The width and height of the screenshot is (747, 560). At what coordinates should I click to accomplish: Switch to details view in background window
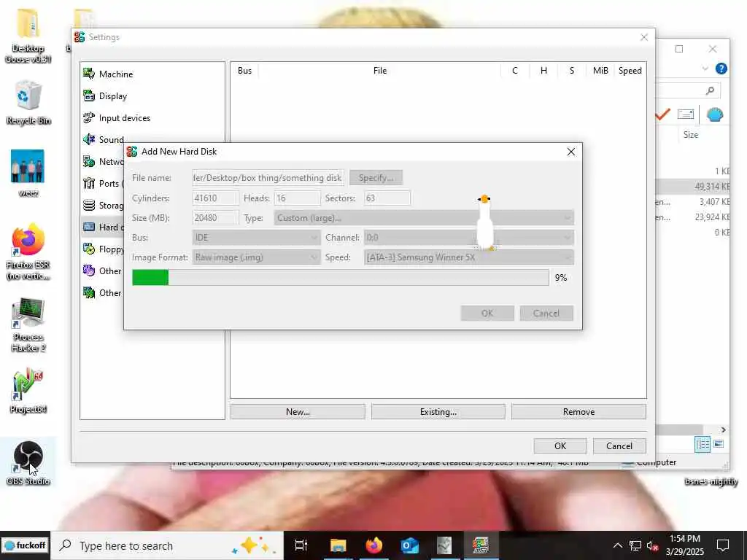[x=703, y=444]
